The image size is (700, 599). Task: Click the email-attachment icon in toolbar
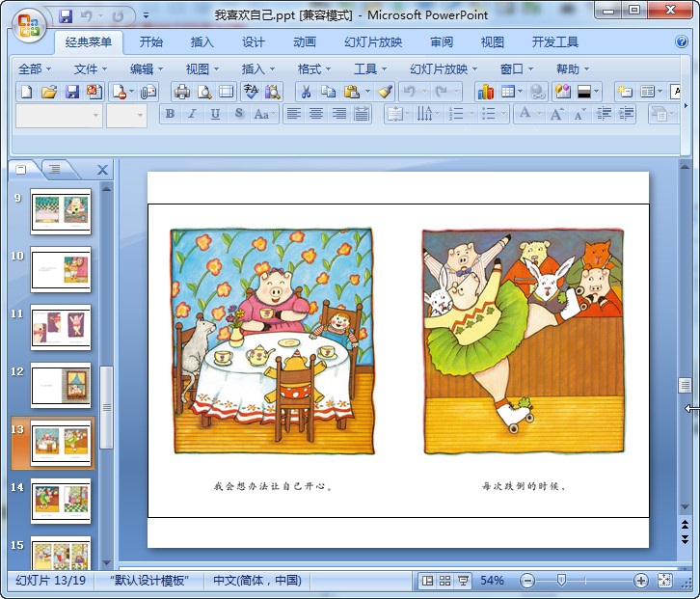pyautogui.click(x=148, y=92)
